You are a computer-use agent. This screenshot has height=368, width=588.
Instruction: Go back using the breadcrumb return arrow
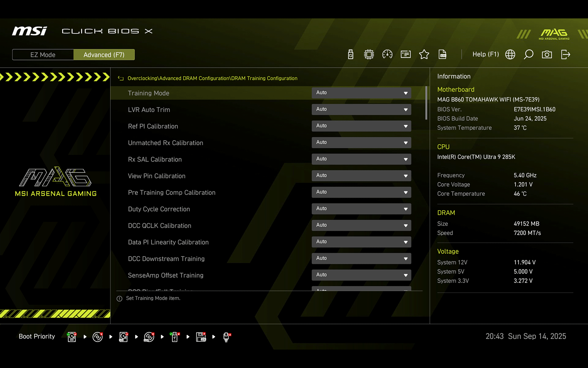[x=121, y=78]
